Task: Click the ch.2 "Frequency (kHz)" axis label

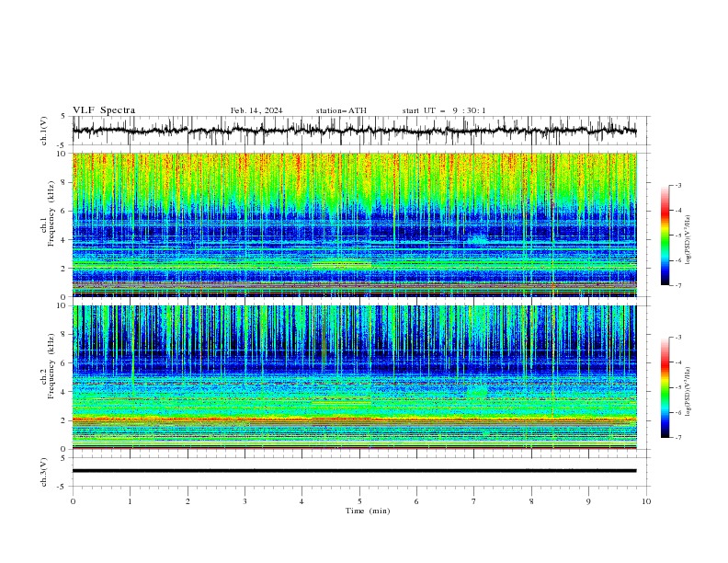Action: [x=51, y=366]
